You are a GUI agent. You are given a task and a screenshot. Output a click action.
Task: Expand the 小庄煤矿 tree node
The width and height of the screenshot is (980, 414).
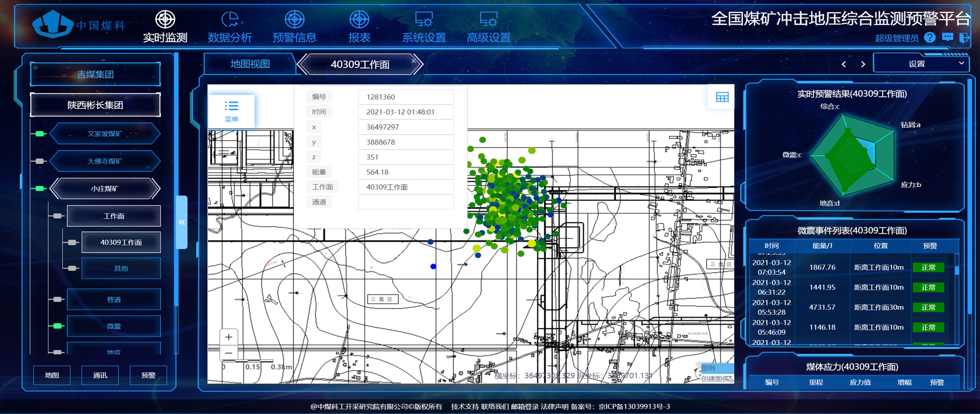click(105, 188)
